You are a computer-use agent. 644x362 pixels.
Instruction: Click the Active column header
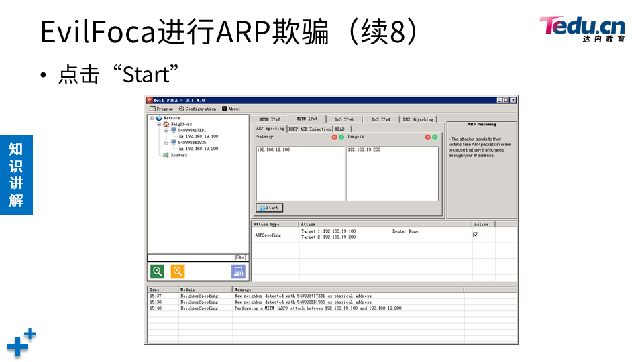(x=484, y=225)
